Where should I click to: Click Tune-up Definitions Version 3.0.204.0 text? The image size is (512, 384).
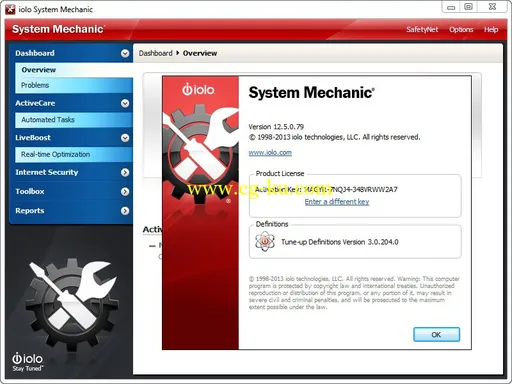click(340, 242)
